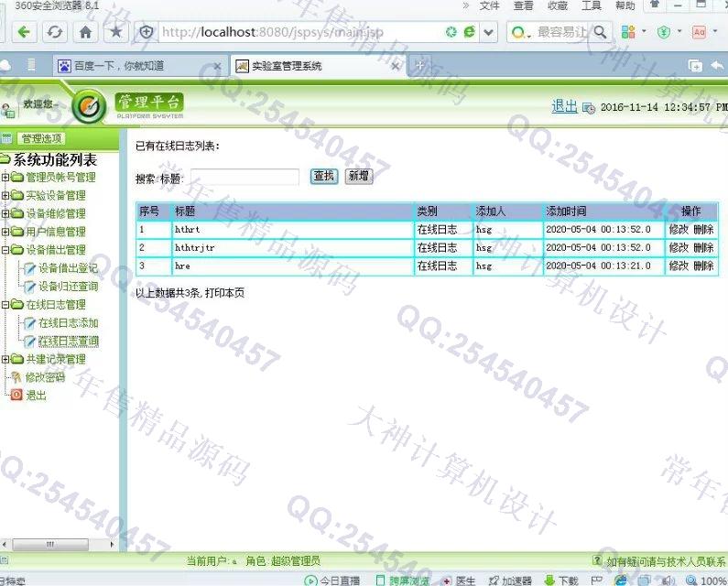Click the search magnifier icon in toolbar

coord(601,32)
